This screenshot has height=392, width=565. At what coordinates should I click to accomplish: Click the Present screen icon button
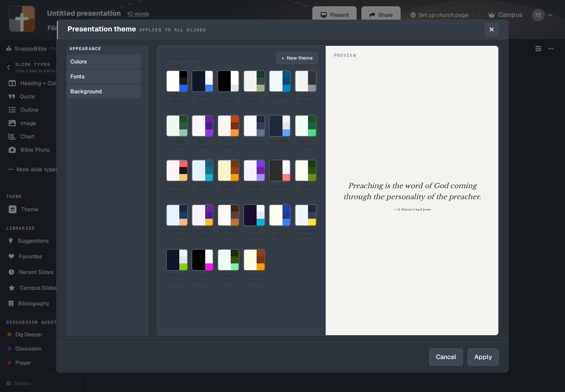point(324,15)
